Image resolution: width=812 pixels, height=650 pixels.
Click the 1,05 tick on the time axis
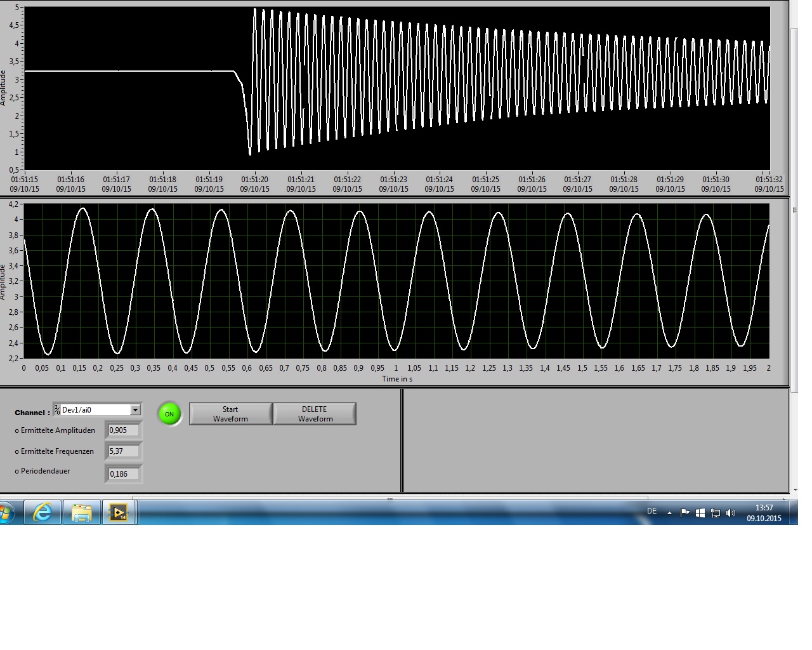pos(414,368)
